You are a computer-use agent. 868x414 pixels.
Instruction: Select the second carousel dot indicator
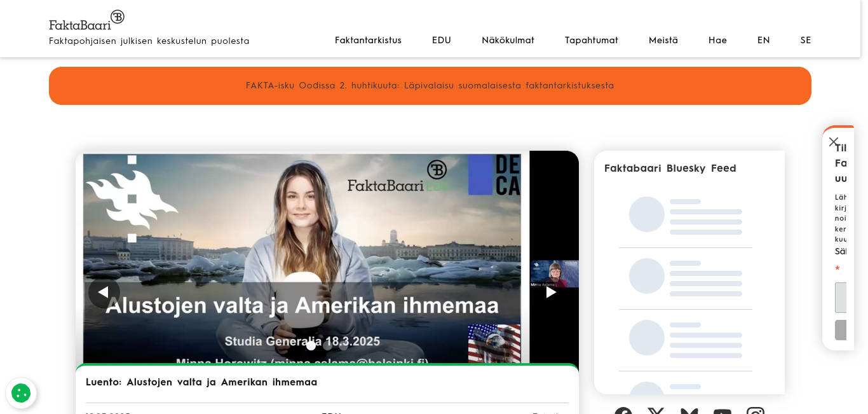click(327, 346)
